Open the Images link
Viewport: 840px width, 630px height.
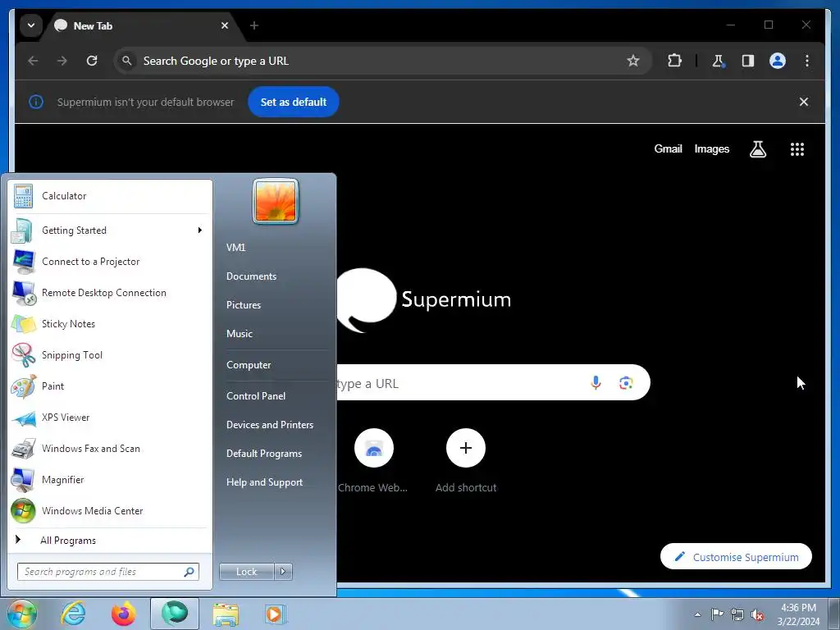point(711,149)
